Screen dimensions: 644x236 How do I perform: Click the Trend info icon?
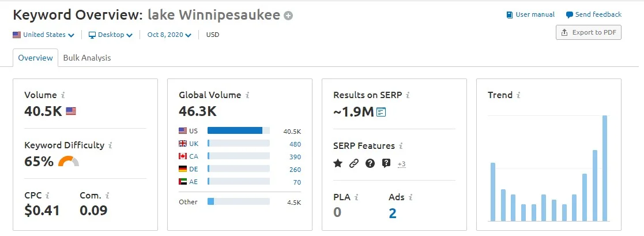click(518, 95)
